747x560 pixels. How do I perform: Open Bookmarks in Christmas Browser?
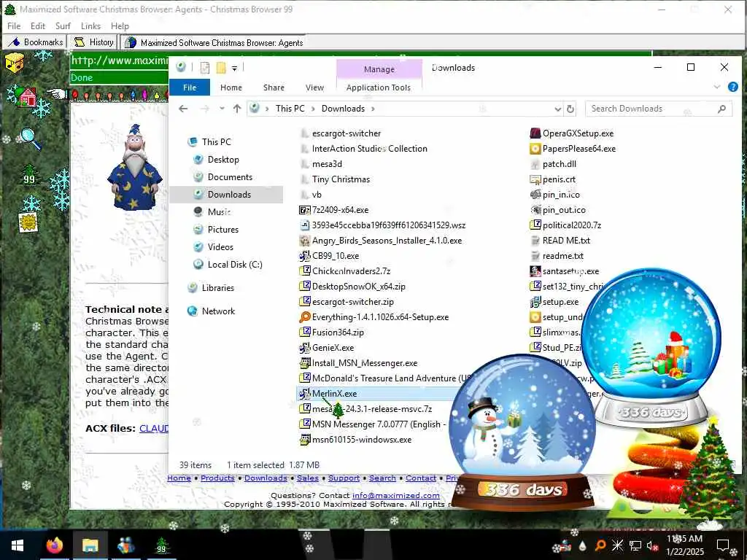point(36,42)
